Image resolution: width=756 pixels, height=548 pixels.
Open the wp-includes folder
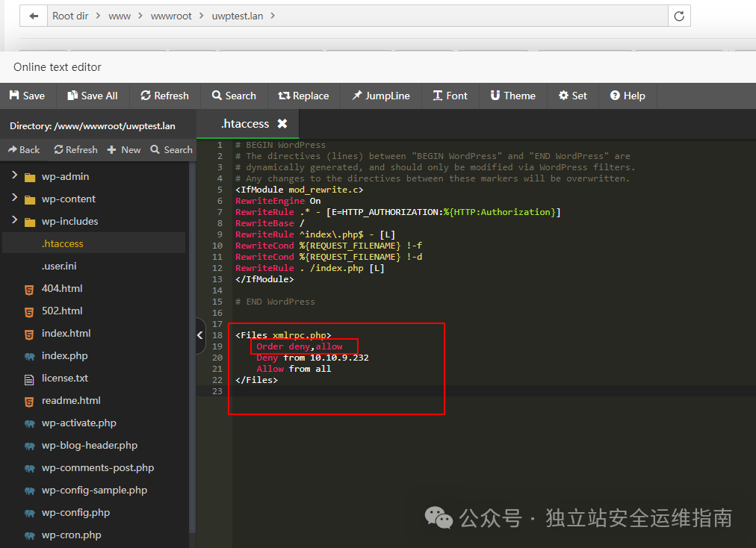(70, 221)
